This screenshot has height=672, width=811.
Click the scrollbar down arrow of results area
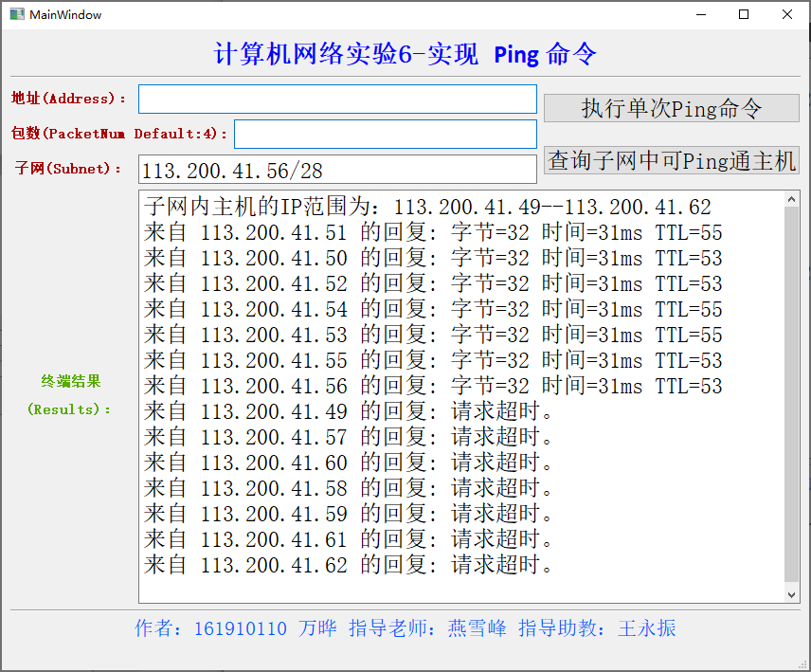click(791, 593)
